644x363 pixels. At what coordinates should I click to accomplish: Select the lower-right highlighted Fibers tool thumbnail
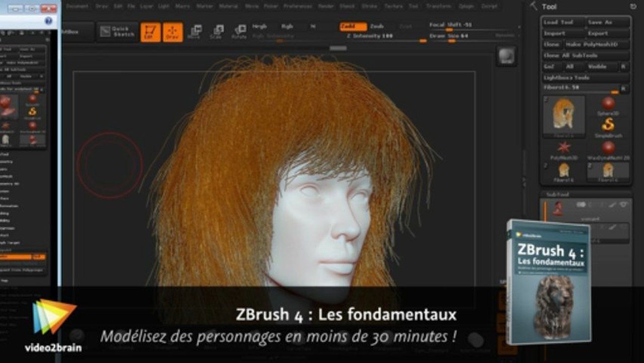point(608,171)
